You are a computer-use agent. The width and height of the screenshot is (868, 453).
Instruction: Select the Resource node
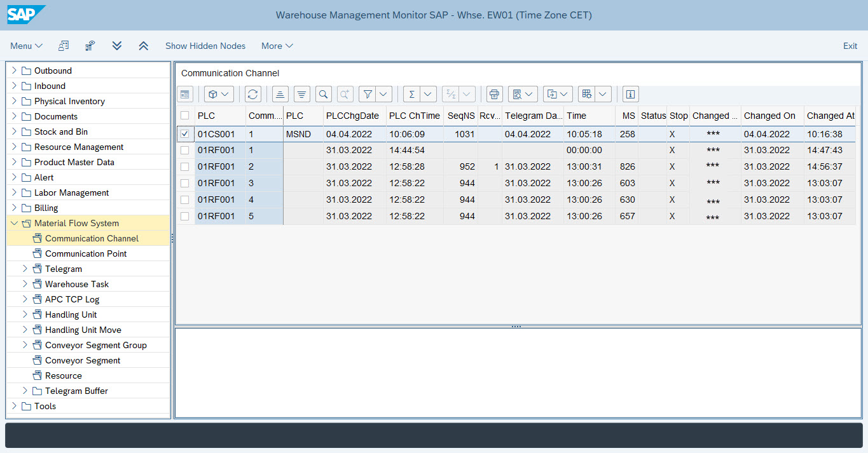(x=64, y=375)
